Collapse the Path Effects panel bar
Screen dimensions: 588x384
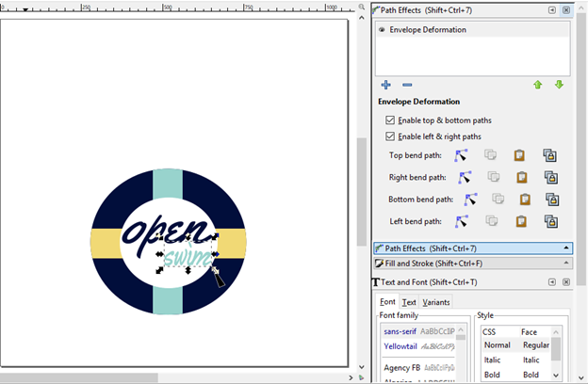click(566, 248)
